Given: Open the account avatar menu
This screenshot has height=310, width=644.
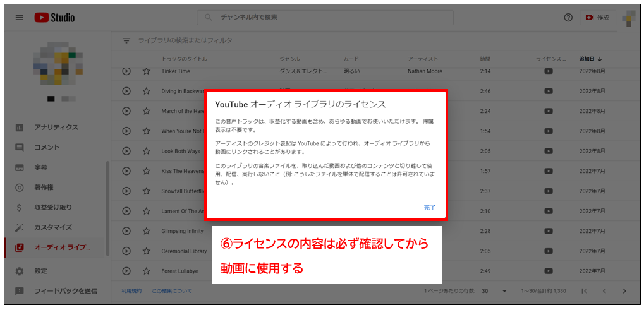Looking at the screenshot, I should tap(628, 18).
